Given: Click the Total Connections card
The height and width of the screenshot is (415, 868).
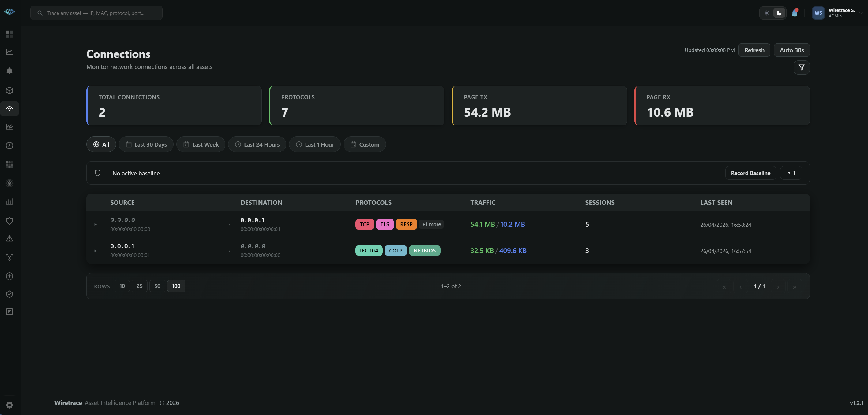Looking at the screenshot, I should pyautogui.click(x=174, y=106).
